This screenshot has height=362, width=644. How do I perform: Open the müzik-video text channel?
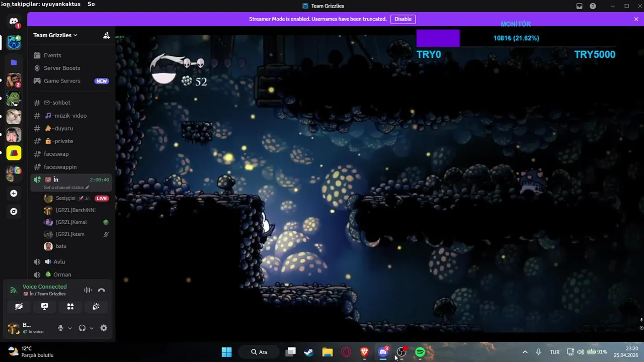pos(70,116)
